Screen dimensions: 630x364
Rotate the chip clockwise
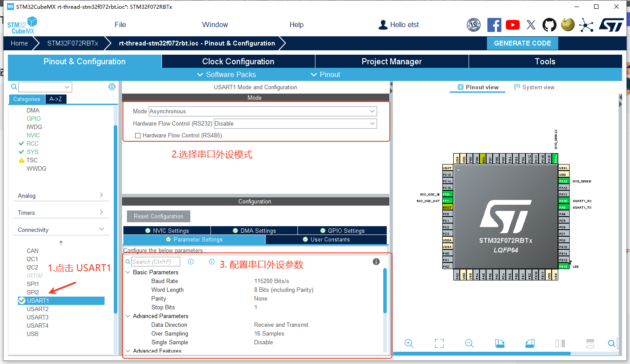point(500,343)
